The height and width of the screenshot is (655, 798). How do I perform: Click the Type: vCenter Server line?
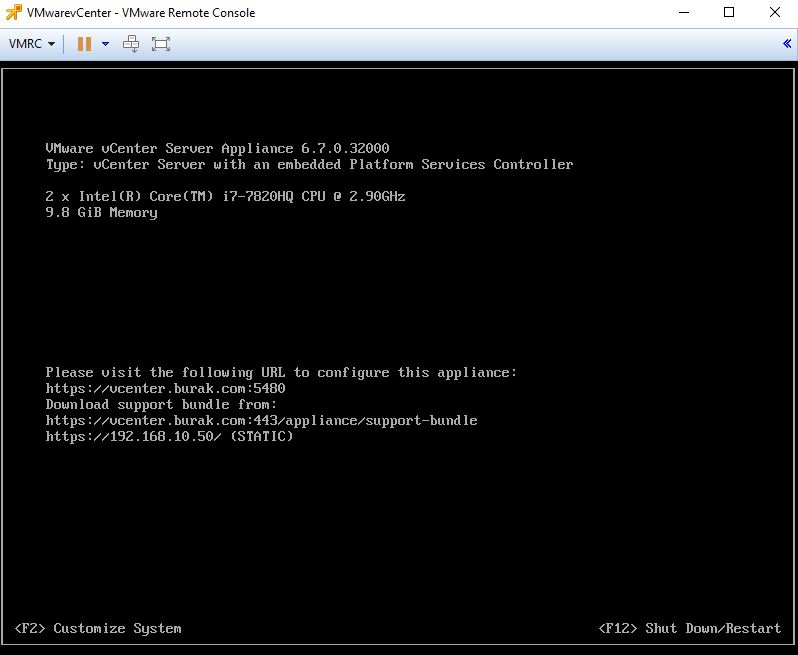click(x=309, y=164)
